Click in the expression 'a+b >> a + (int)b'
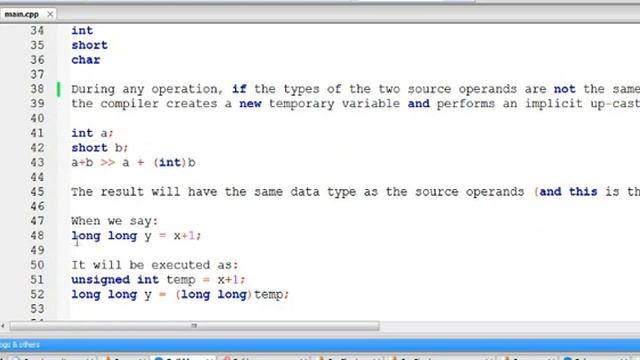The image size is (640, 360). (x=133, y=162)
